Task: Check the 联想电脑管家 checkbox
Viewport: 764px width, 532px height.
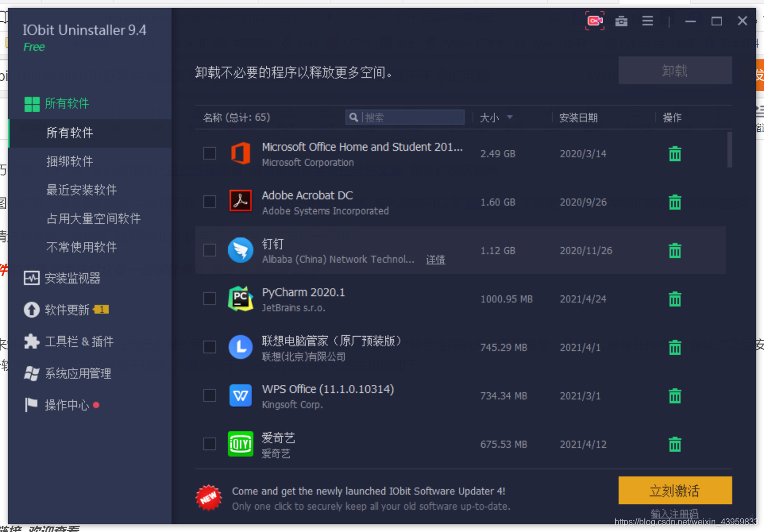Action: coord(210,347)
